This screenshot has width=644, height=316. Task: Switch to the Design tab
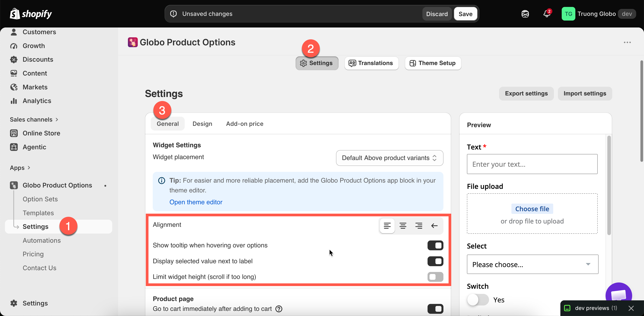202,124
